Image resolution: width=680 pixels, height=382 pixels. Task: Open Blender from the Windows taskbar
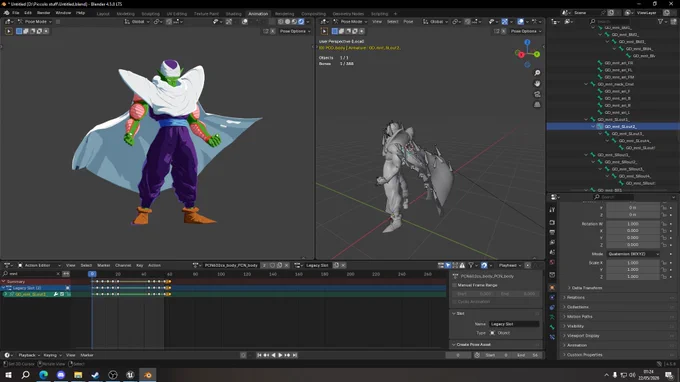pos(147,375)
